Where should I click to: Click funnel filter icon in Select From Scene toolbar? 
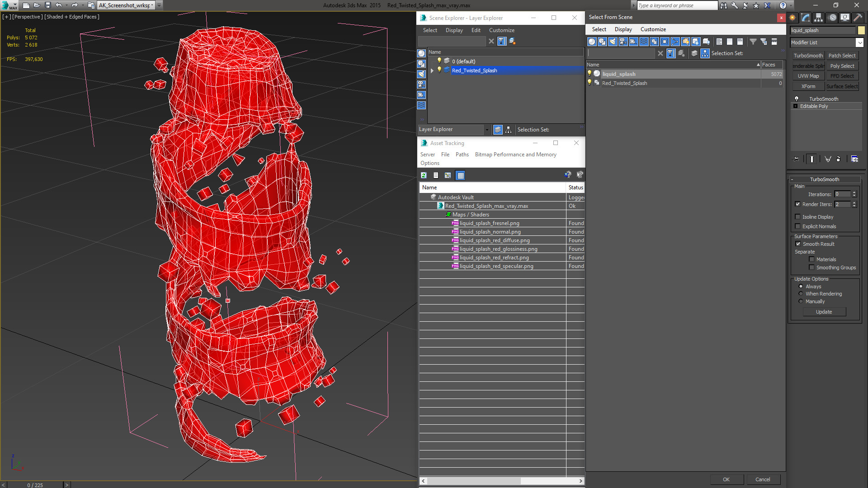pyautogui.click(x=753, y=42)
